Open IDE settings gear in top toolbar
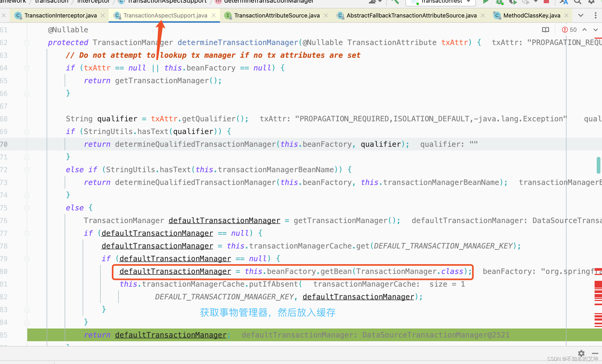 pos(591,2)
